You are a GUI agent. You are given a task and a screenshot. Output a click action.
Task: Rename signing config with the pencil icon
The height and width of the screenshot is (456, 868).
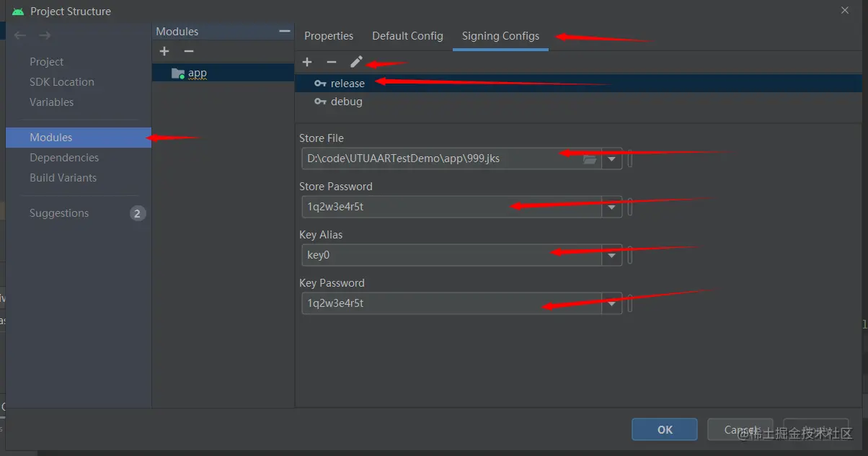356,62
